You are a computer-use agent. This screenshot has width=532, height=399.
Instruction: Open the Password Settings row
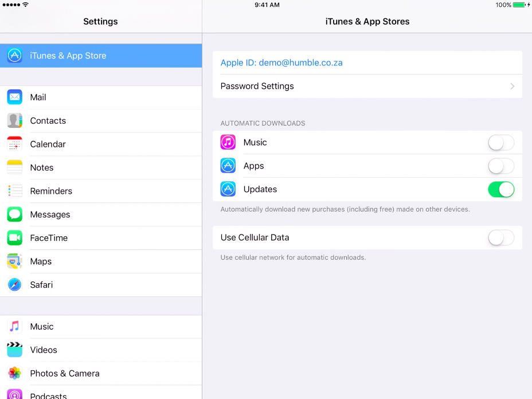(367, 86)
